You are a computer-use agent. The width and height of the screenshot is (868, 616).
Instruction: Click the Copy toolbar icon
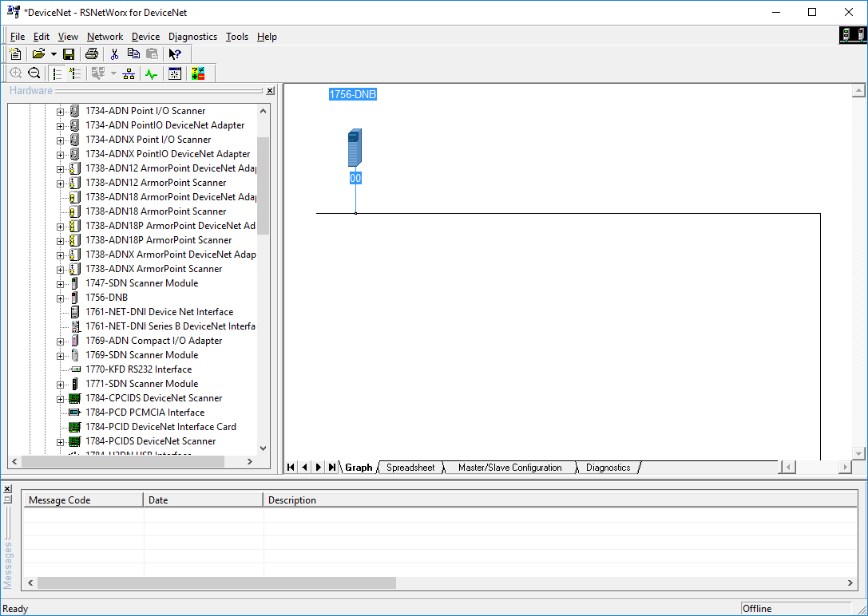(133, 53)
